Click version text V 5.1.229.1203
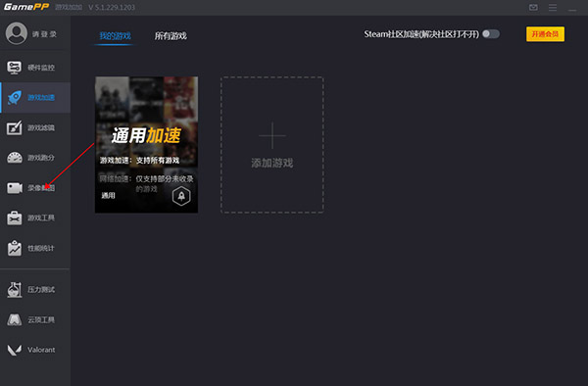588x386 pixels. click(112, 7)
